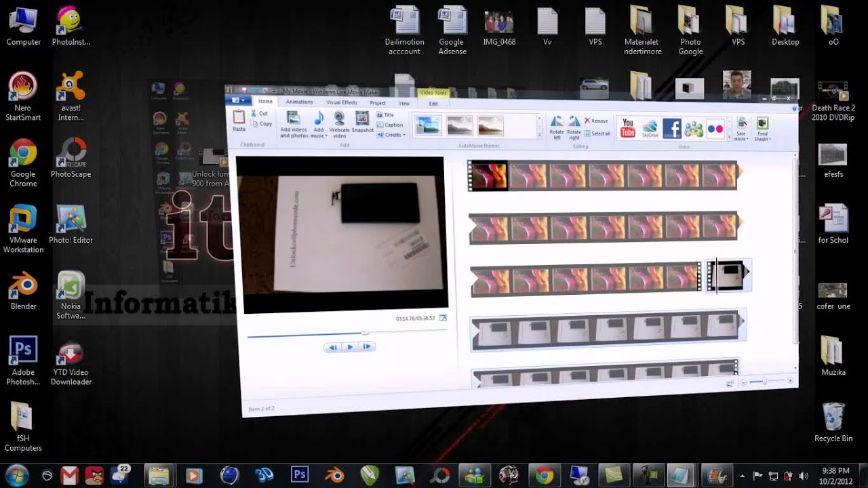Step to the previous frame
Viewport: 868px width, 488px height.
tap(332, 347)
